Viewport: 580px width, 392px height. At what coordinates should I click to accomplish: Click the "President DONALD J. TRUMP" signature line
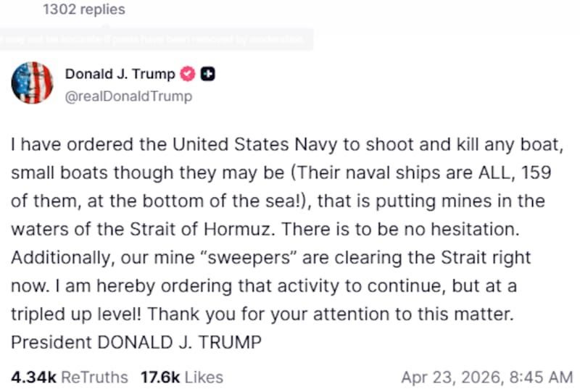[136, 342]
